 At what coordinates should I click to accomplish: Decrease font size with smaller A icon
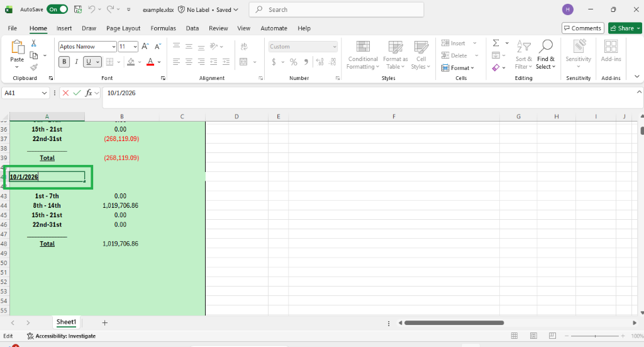158,47
